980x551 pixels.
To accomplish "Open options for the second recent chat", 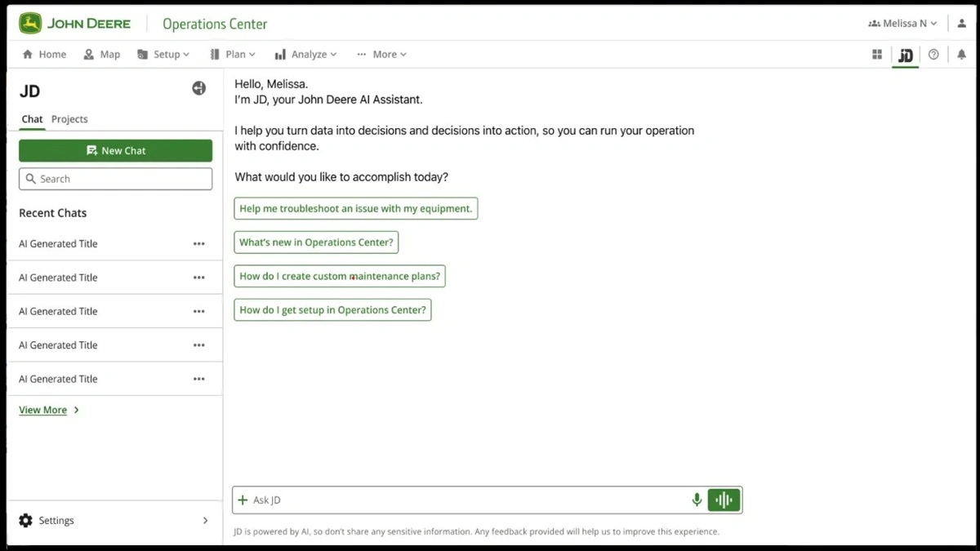I will tap(198, 278).
